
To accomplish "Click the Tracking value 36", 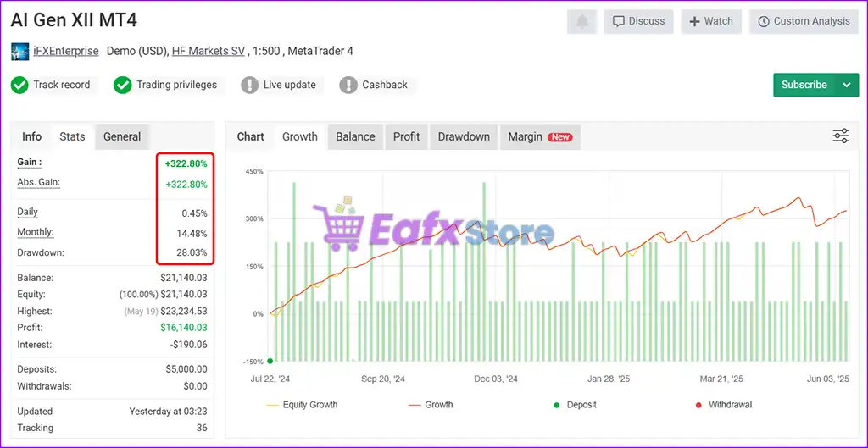I will pos(202,428).
